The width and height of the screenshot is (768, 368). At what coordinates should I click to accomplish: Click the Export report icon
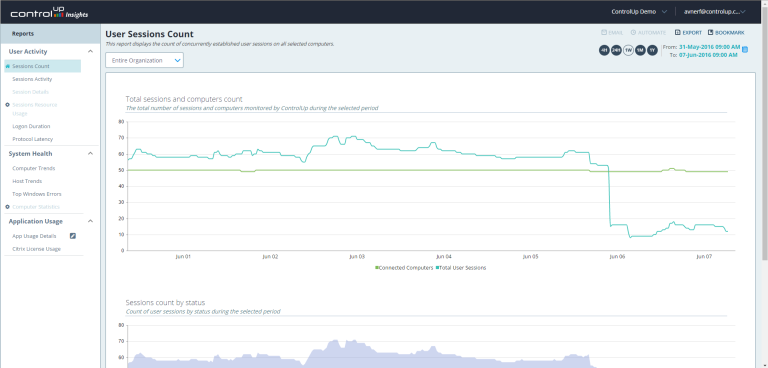click(678, 33)
